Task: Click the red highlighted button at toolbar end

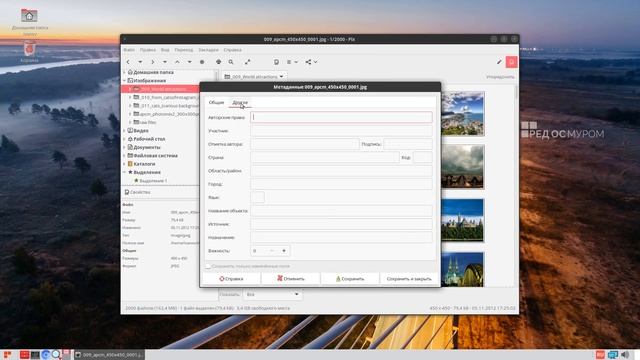Action: pos(511,62)
